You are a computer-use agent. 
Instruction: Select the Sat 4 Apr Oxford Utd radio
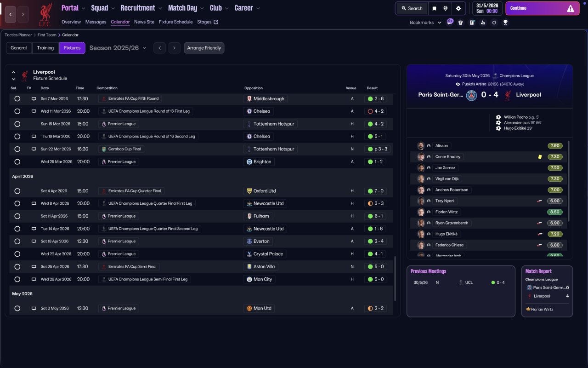point(17,191)
